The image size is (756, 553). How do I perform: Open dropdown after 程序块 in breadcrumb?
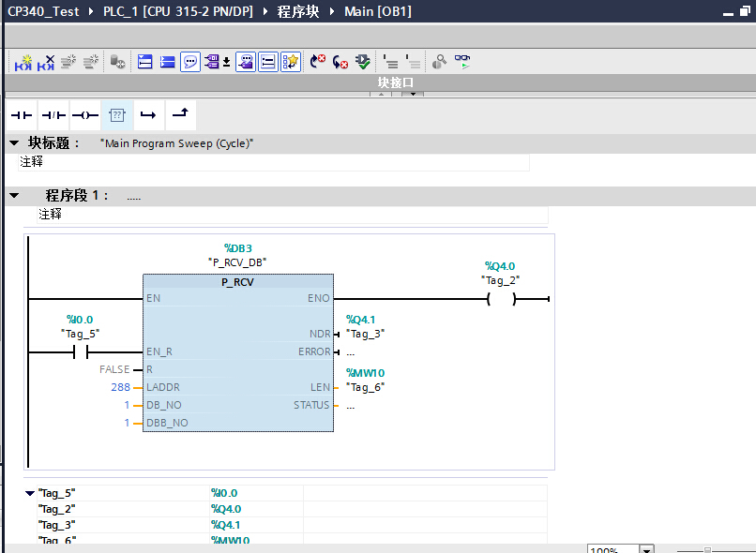coord(332,11)
